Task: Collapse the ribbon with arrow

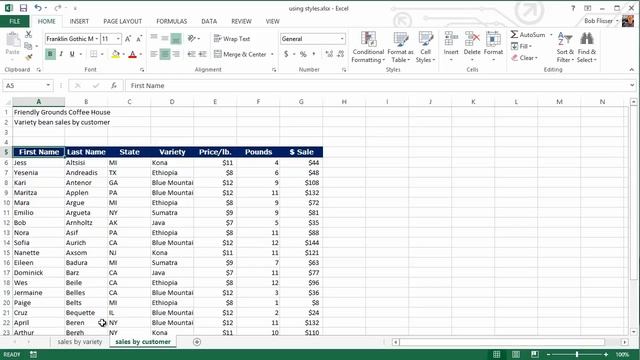Action: click(x=631, y=70)
